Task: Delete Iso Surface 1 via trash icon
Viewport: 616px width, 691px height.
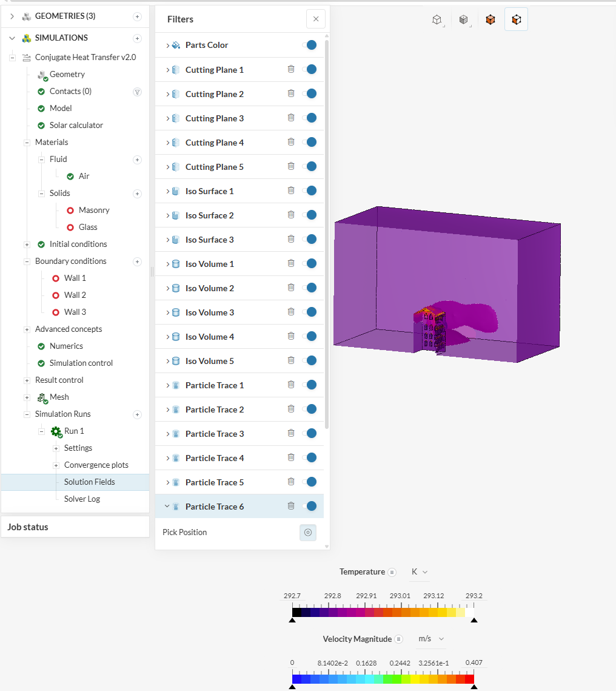Action: [291, 190]
